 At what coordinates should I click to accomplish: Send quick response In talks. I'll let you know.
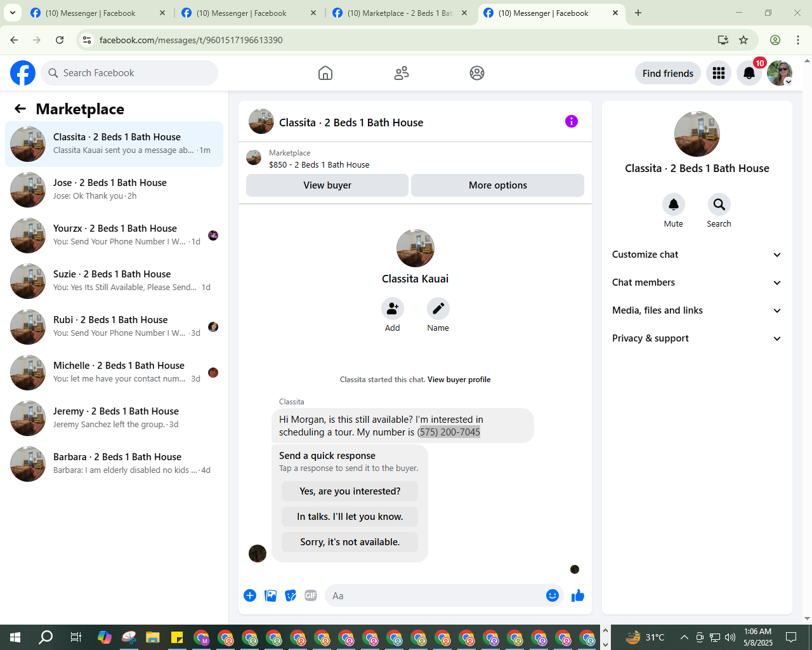tap(350, 517)
